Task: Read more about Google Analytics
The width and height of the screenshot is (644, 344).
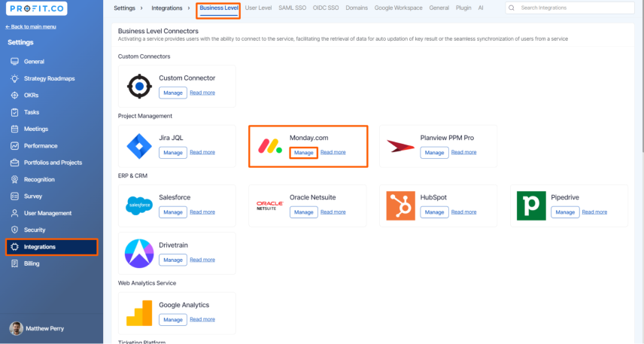Action: click(x=202, y=319)
